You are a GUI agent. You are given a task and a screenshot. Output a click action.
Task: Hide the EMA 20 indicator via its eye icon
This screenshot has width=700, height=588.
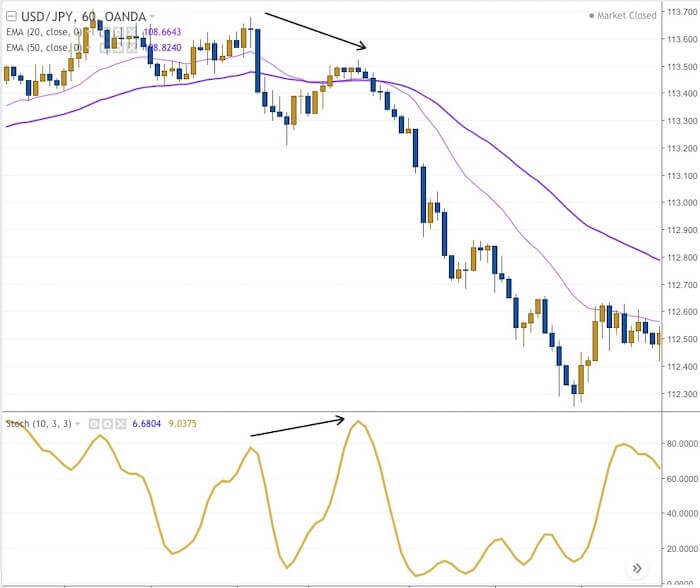coord(104,32)
